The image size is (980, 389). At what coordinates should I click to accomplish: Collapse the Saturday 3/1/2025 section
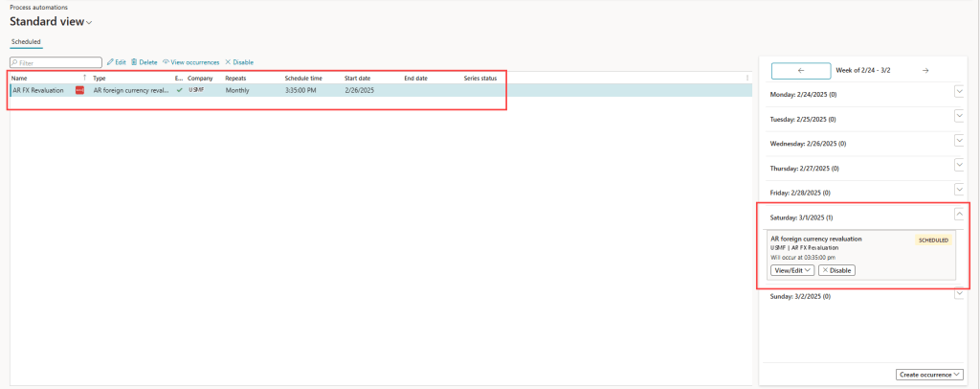[x=960, y=217]
